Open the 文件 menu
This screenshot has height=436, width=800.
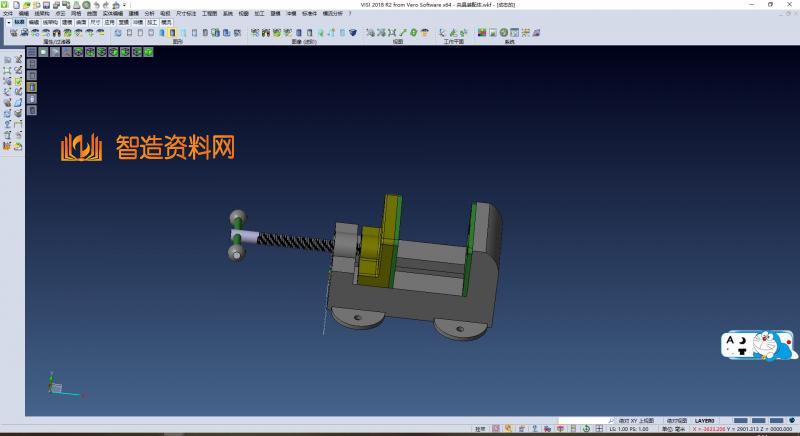click(7, 13)
